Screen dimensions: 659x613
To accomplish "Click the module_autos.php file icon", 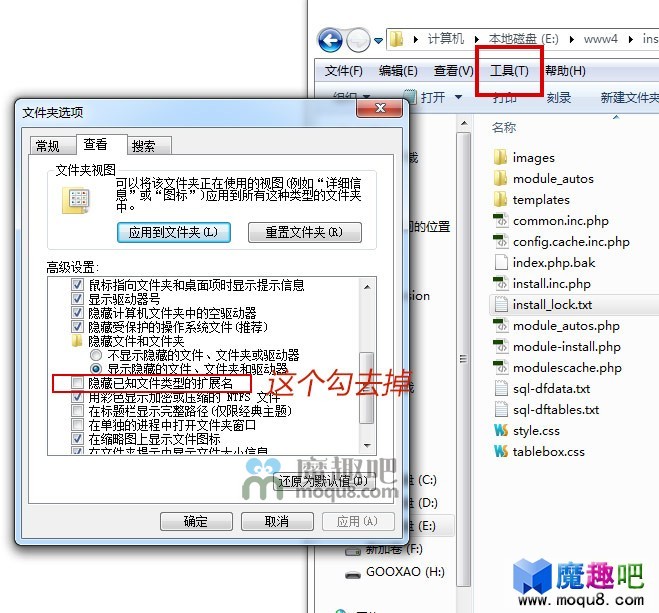I will point(501,326).
